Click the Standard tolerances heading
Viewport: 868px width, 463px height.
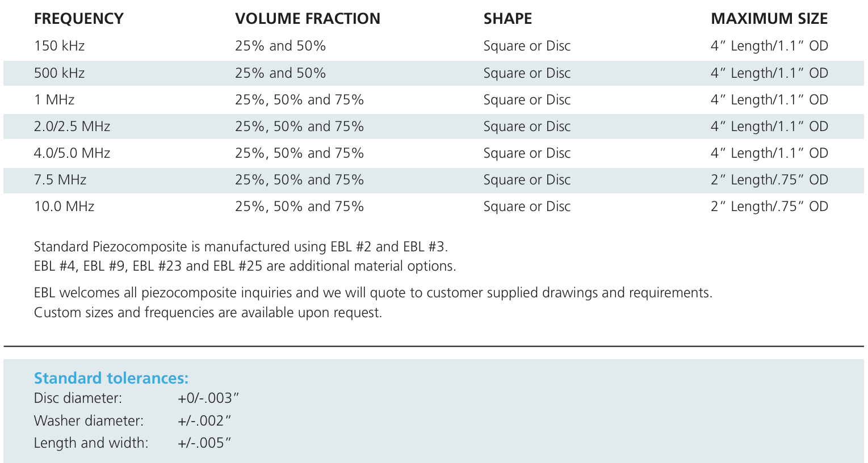111,378
